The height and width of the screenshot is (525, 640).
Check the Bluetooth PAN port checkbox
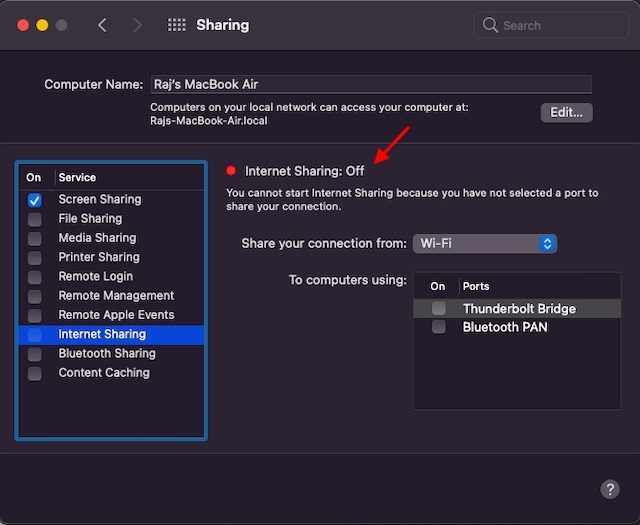(439, 327)
